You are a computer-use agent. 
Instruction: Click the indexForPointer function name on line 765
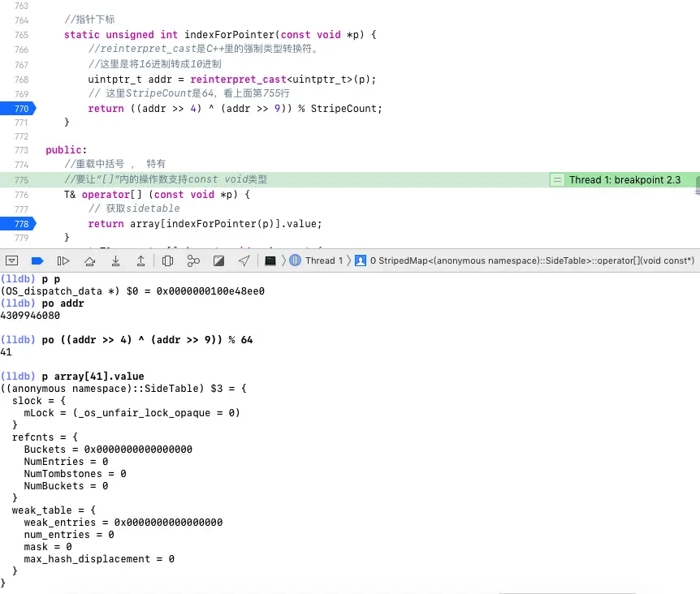230,34
